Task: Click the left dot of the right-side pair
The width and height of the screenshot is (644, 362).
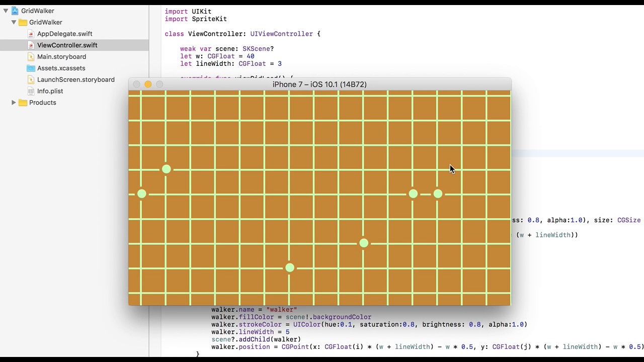Action: pos(413,194)
